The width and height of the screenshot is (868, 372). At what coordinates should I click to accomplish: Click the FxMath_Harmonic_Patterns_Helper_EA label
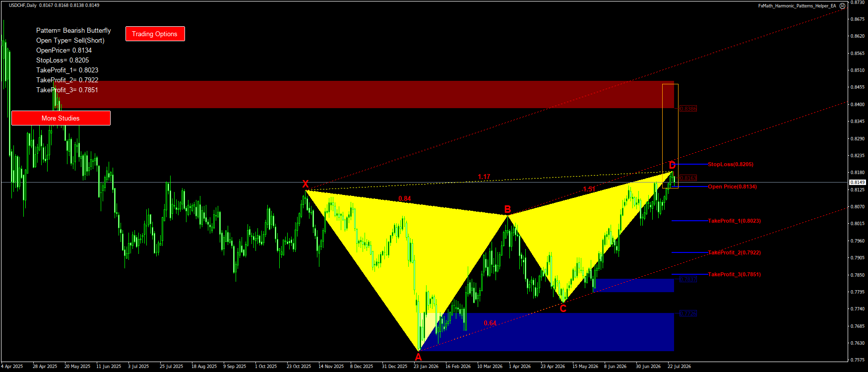(797, 6)
